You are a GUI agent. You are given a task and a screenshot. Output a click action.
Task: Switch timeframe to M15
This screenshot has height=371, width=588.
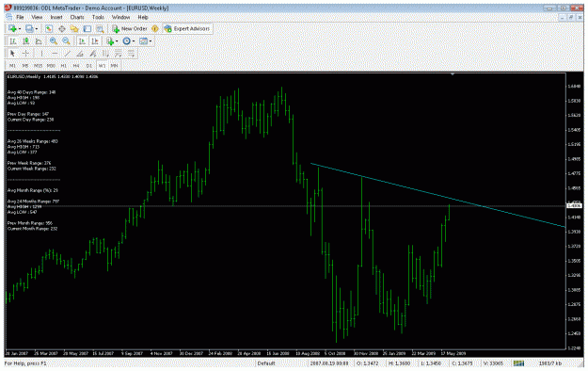38,66
